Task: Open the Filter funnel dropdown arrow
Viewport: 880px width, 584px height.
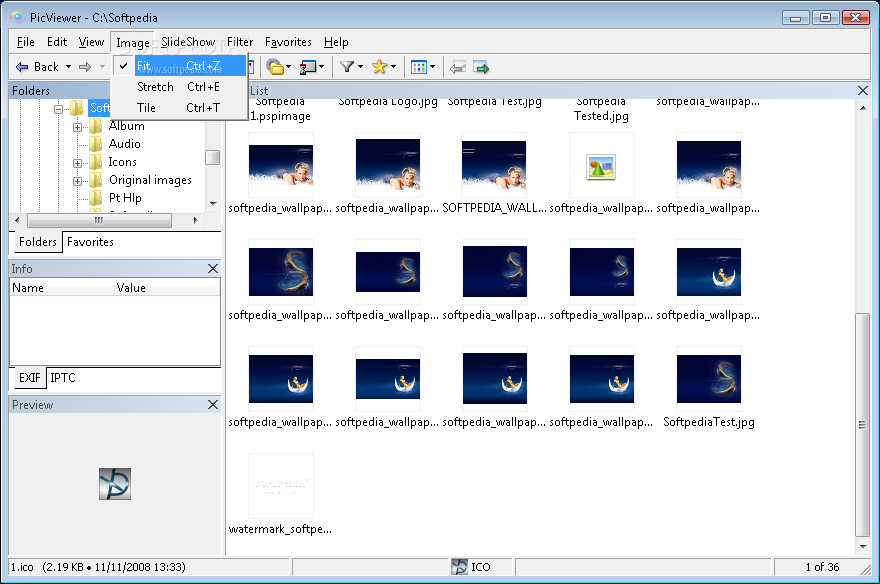Action: click(360, 67)
